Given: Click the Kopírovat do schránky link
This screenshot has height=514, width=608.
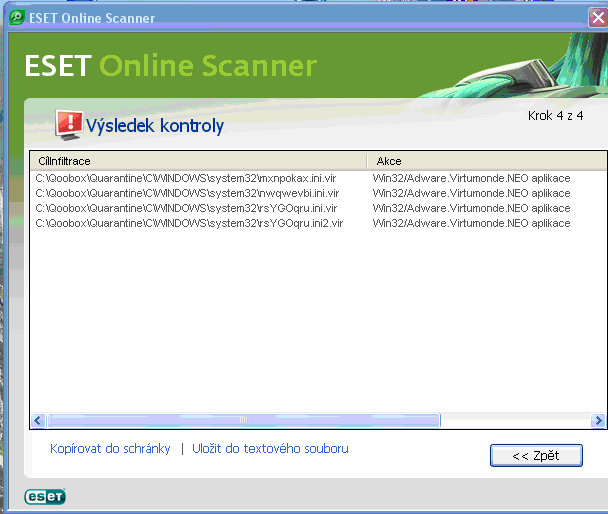Looking at the screenshot, I should click(x=110, y=448).
